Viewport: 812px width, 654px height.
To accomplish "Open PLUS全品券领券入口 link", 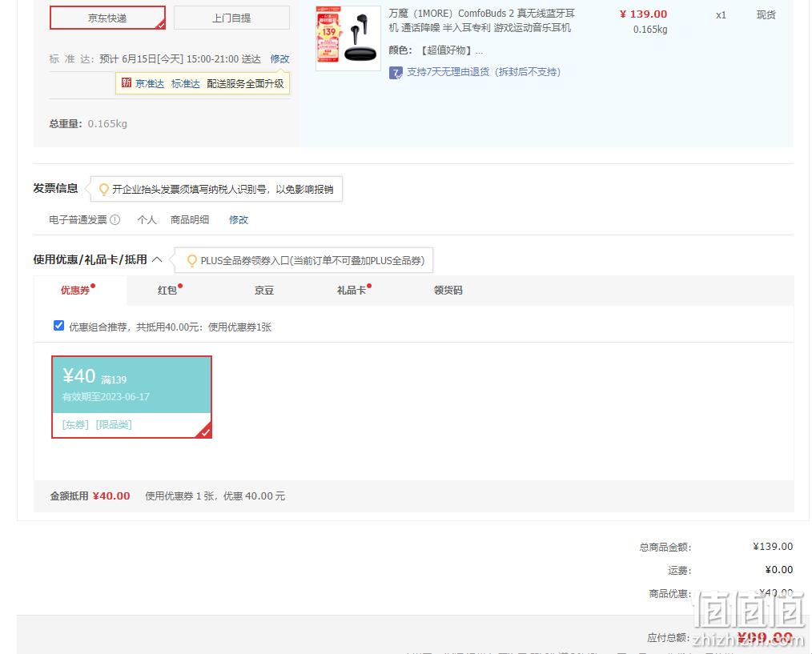I will [313, 260].
